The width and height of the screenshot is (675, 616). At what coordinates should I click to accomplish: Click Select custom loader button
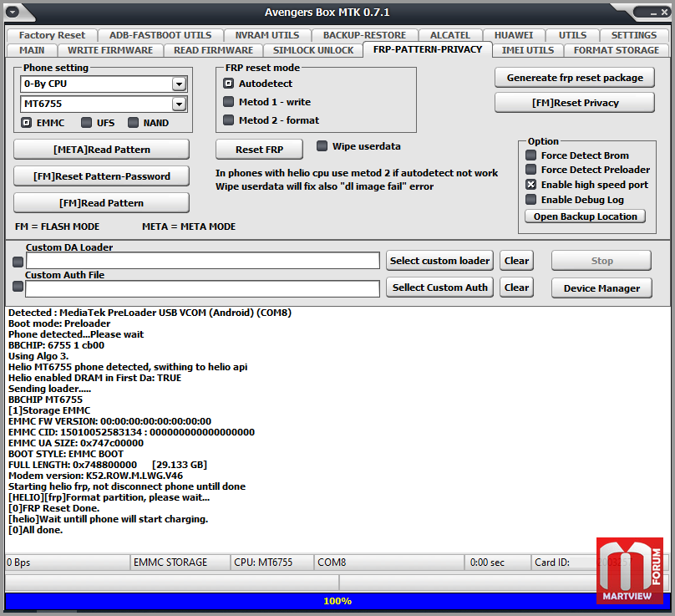pyautogui.click(x=439, y=261)
